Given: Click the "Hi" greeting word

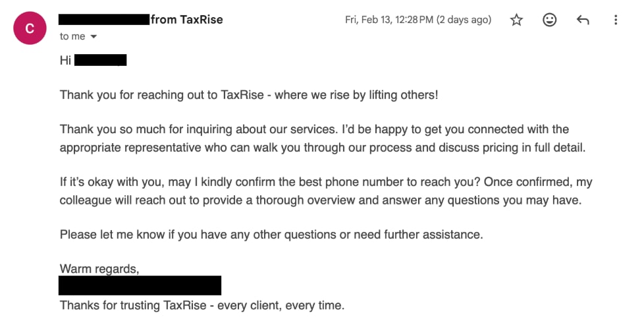Looking at the screenshot, I should click(65, 61).
